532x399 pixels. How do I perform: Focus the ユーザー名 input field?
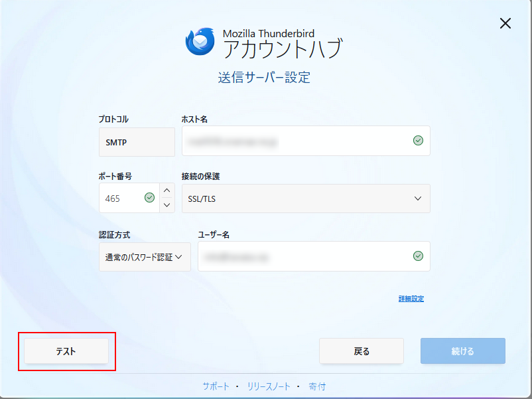[x=314, y=256]
